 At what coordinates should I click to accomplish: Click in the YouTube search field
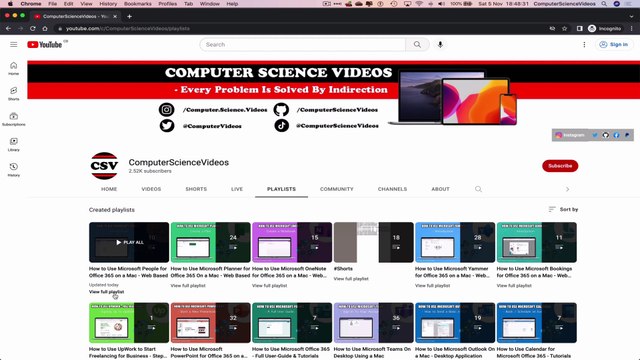click(303, 44)
